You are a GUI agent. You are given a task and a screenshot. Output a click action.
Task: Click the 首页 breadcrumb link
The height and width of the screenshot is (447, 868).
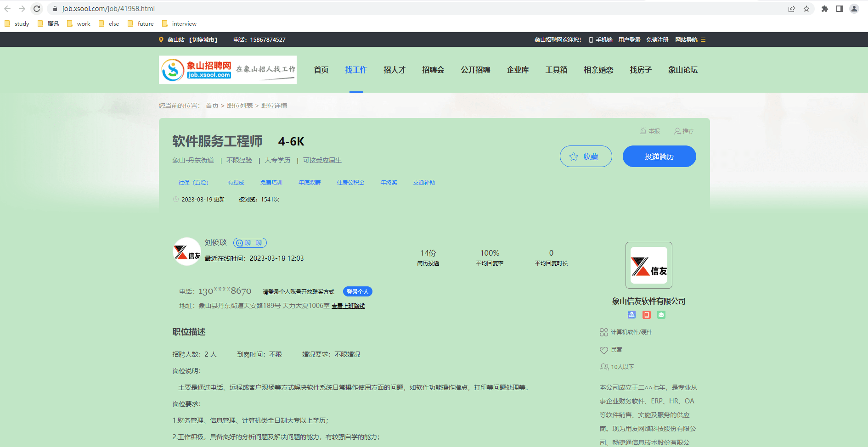pyautogui.click(x=212, y=106)
